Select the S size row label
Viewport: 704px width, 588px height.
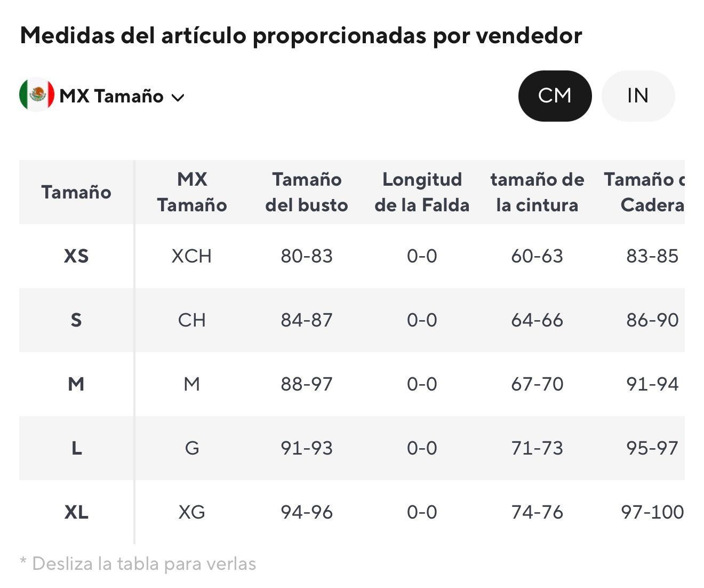pos(76,320)
